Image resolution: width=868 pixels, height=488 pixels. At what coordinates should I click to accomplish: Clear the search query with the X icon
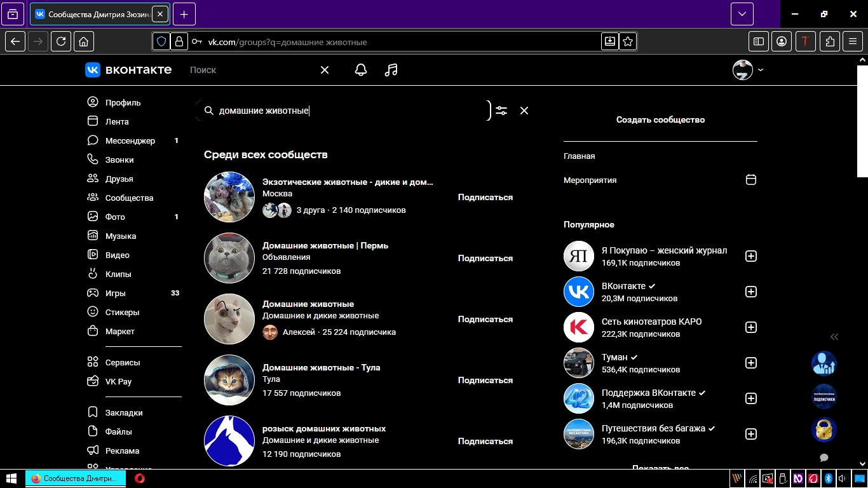coord(524,111)
